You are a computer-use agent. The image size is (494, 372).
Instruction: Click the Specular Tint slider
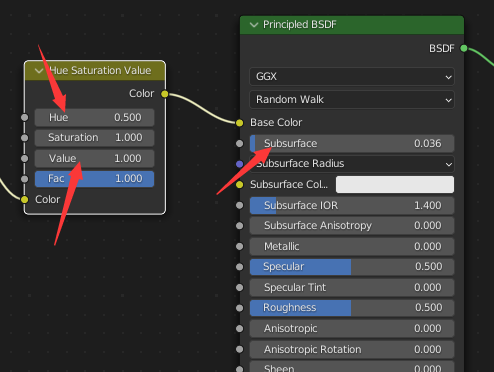pyautogui.click(x=352, y=287)
